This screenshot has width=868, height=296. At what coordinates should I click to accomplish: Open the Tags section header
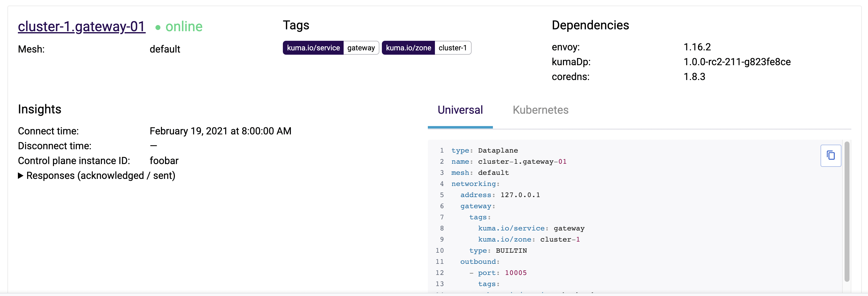click(x=296, y=25)
